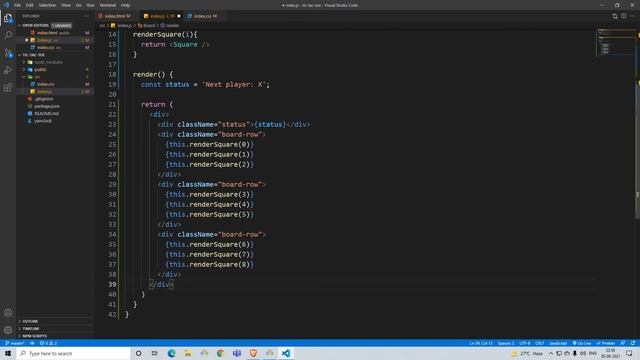Click the unsaved dot on index.js tab
Screen dimensions: 640x360
pyautogui.click(x=179, y=16)
